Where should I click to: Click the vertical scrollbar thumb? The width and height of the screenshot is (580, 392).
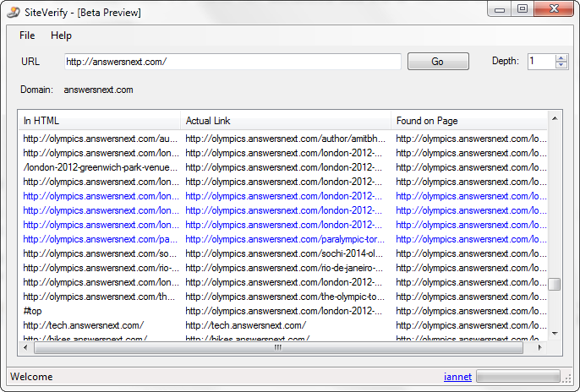[555, 285]
